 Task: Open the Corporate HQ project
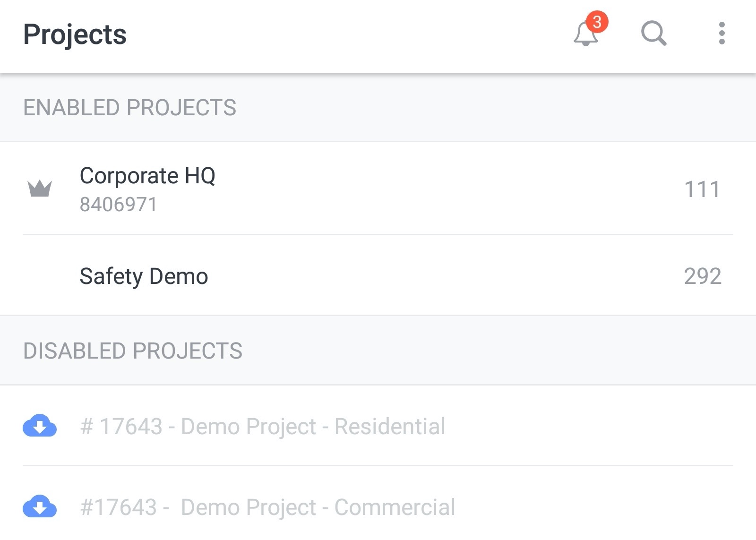point(378,189)
